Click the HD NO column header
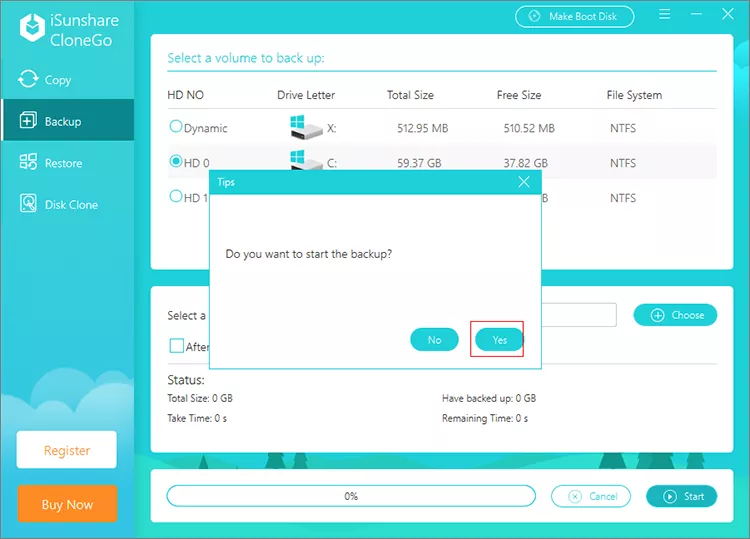 186,95
